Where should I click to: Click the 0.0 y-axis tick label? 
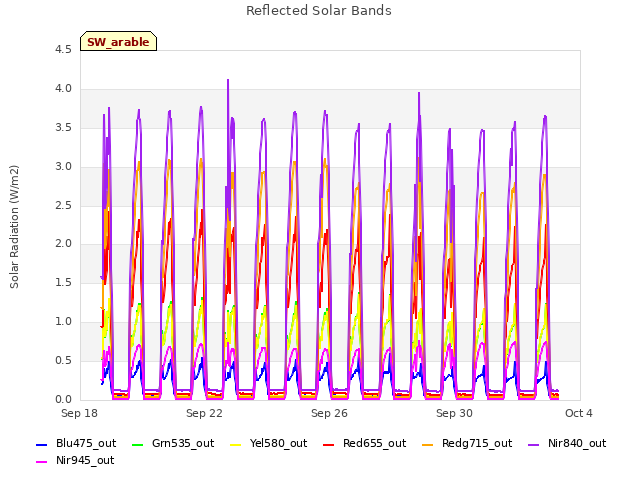point(63,399)
